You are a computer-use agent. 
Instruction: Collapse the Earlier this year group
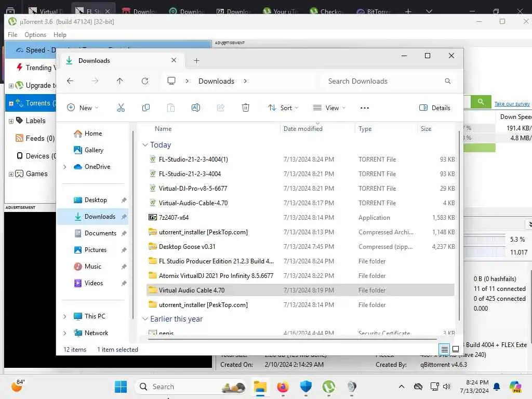(x=145, y=319)
